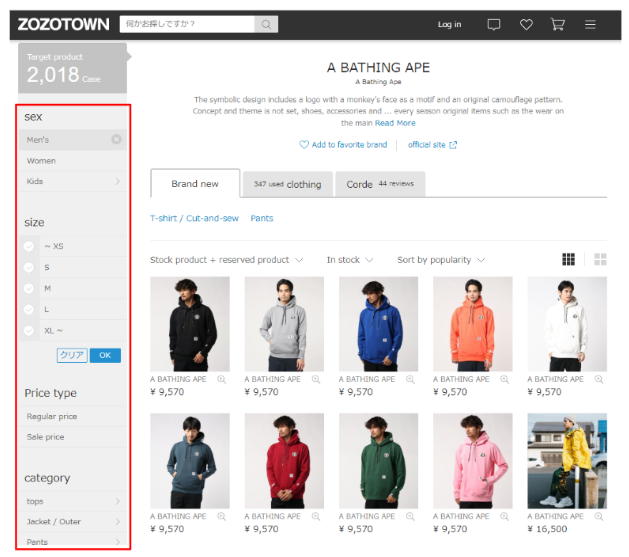
Task: Select Men's in sex filter
Action: pos(73,140)
